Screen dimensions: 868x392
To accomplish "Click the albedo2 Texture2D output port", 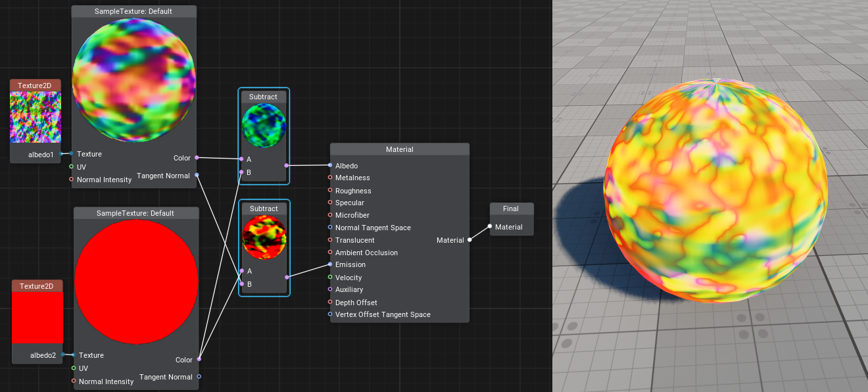I will click(x=62, y=355).
